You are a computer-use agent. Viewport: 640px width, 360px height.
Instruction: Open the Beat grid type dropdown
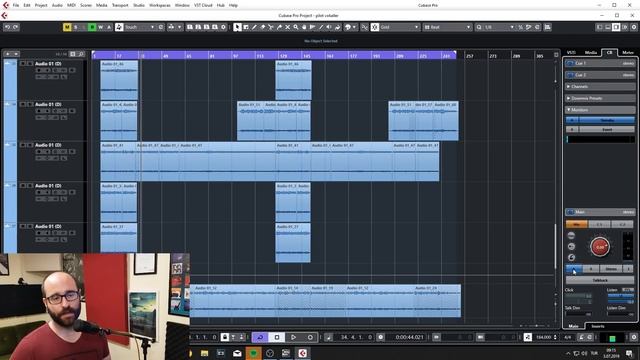coord(448,27)
